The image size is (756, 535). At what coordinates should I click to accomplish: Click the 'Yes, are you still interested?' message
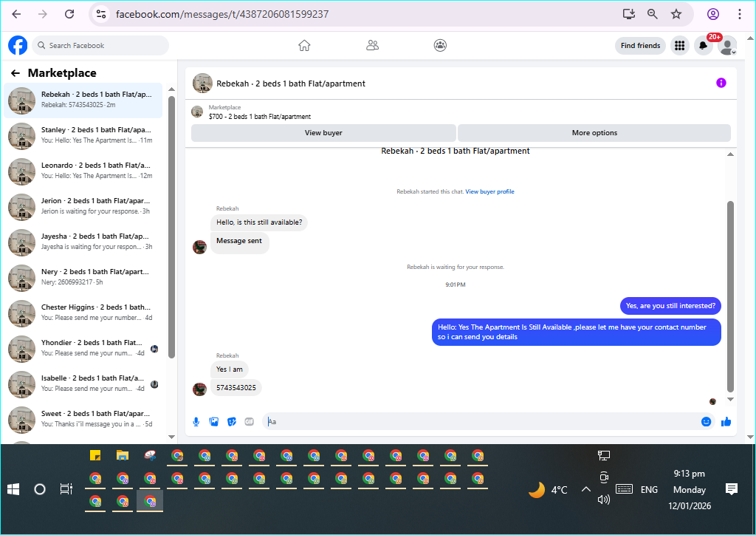click(x=670, y=306)
